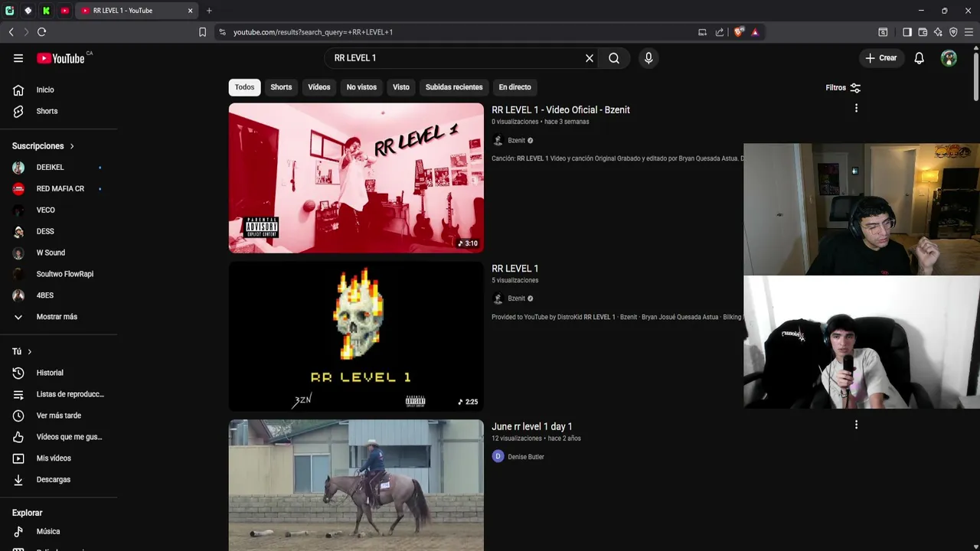Open Bzenit channel under Video Oficial
Viewport: 980px width, 551px height.
click(x=516, y=141)
